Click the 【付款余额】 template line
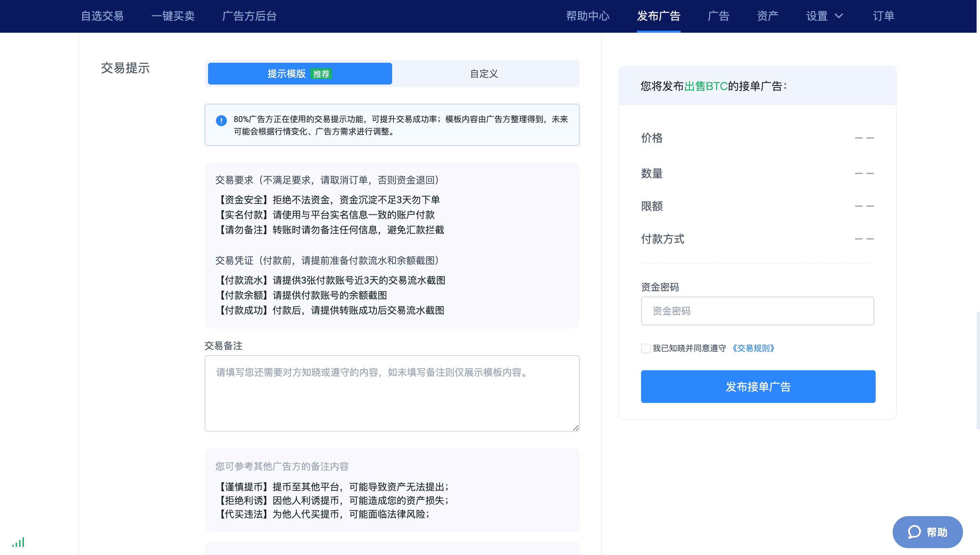The height and width of the screenshot is (555, 980). pyautogui.click(x=301, y=295)
